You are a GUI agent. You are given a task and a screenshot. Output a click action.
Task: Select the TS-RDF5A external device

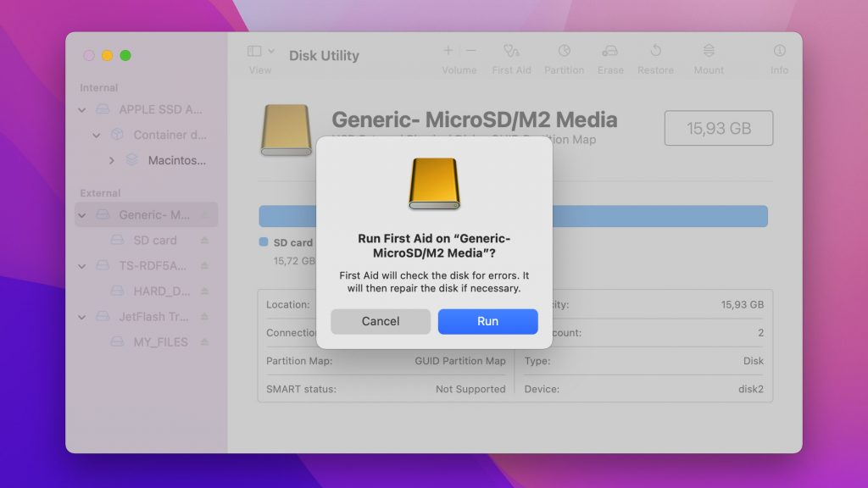[150, 265]
